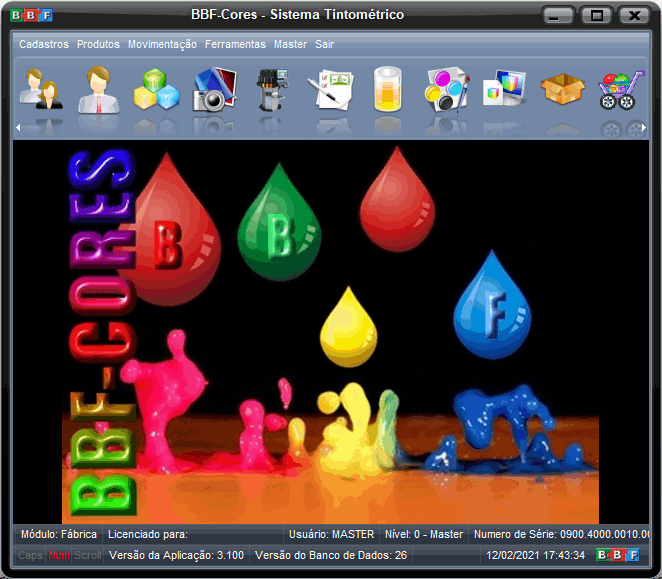Click the BBF logo in title bar
The height and width of the screenshot is (579, 662).
(x=32, y=16)
